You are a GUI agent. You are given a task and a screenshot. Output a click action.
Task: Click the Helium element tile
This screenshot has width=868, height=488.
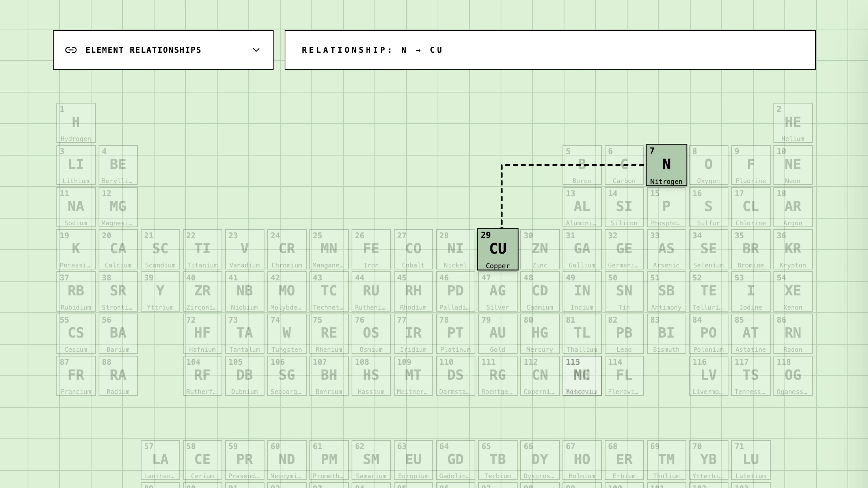point(793,123)
